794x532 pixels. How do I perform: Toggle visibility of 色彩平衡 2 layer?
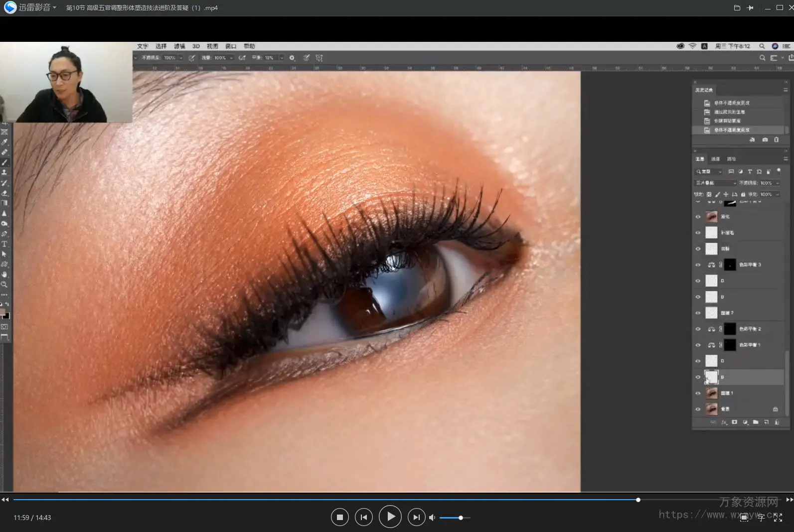[698, 329]
